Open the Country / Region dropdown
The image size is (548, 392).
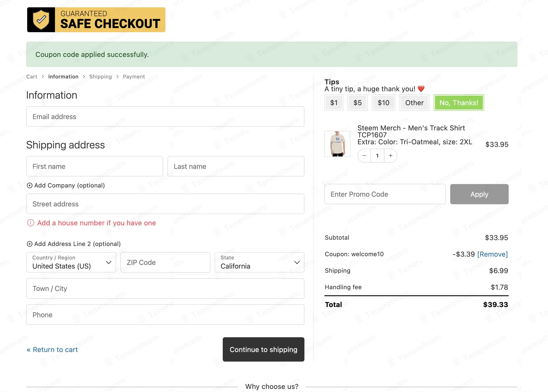tap(71, 262)
